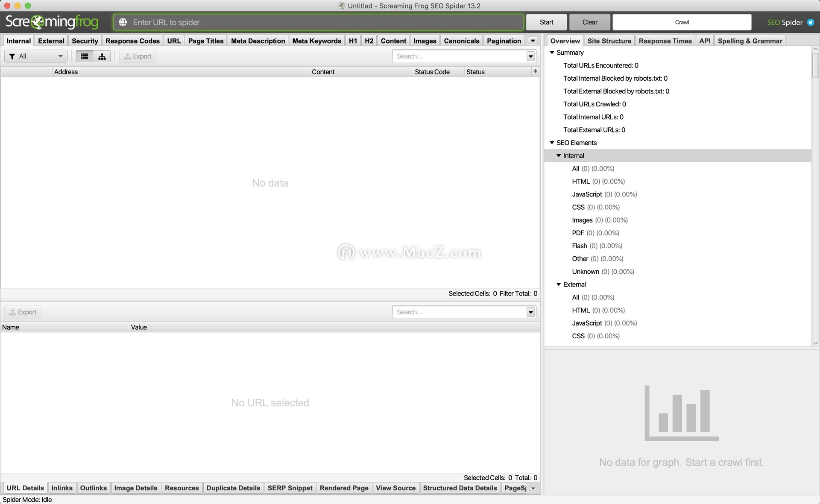This screenshot has width=820, height=504.
Task: Open the All filter dropdown
Action: [x=36, y=56]
